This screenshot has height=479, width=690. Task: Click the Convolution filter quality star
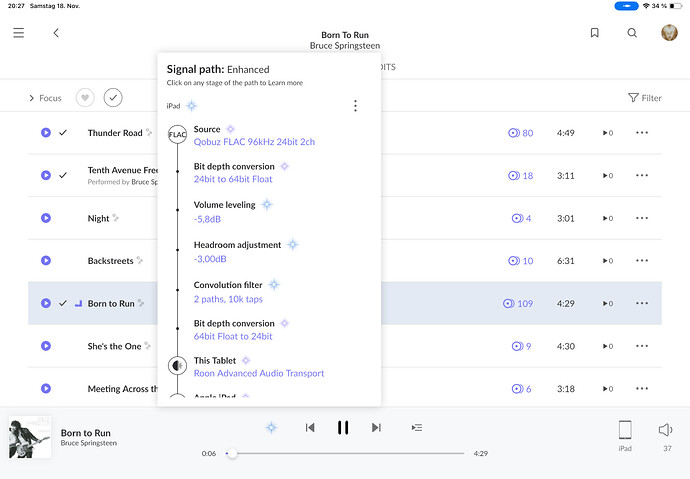pos(274,285)
